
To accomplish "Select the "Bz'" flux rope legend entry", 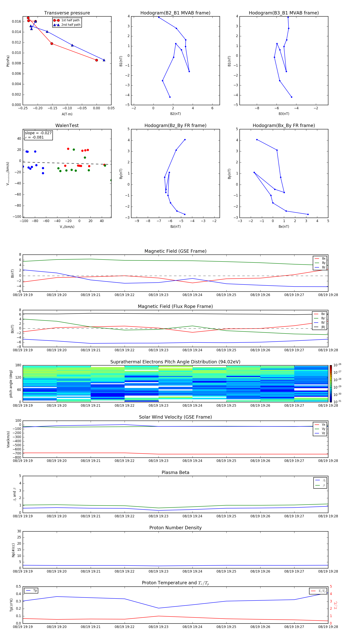I will 320,323.
